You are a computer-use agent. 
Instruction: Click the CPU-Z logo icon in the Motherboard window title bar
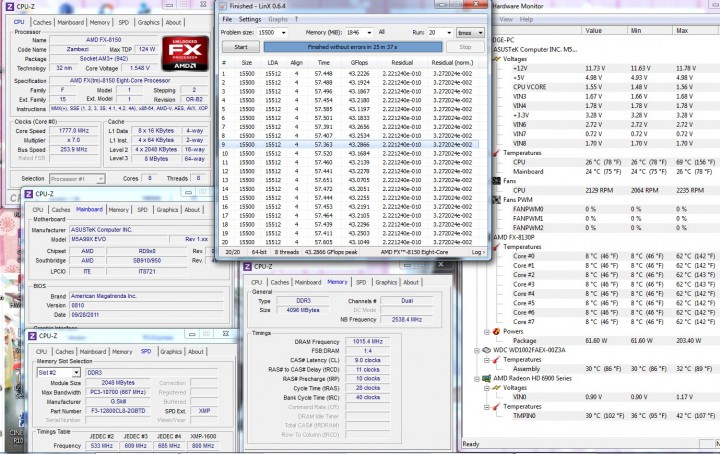[28, 194]
